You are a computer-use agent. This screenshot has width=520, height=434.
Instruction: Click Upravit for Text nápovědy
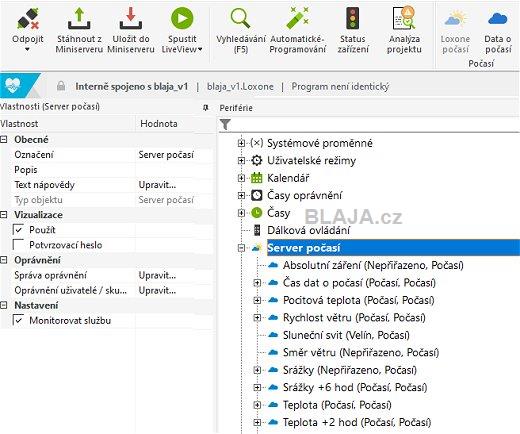click(x=157, y=185)
